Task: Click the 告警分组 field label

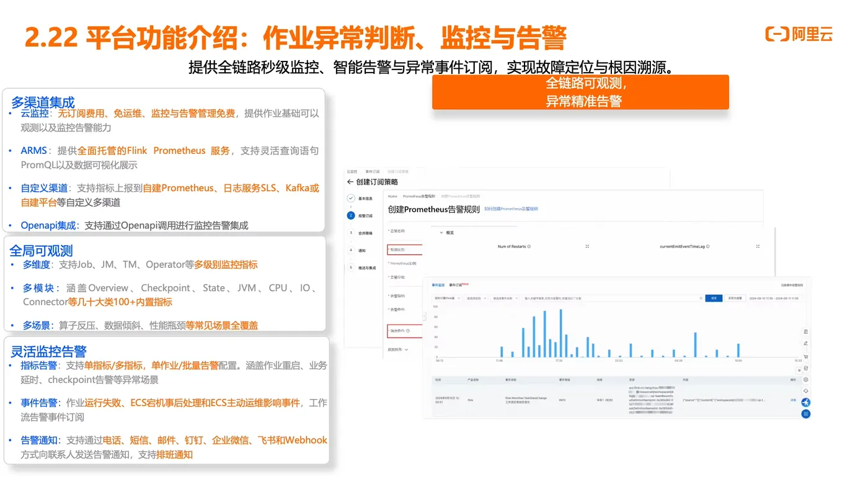Action: (x=396, y=277)
